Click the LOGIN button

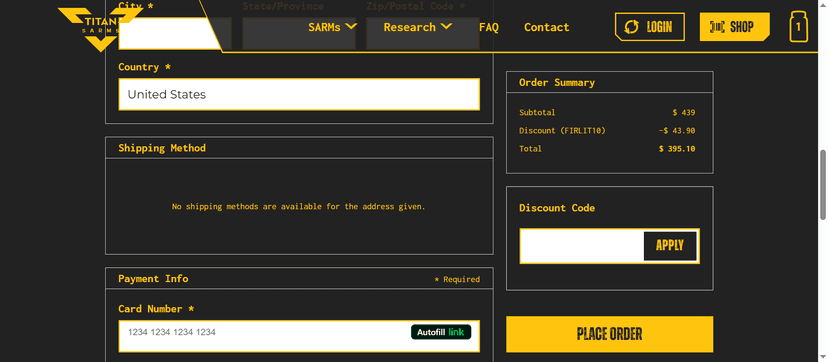[x=650, y=27]
